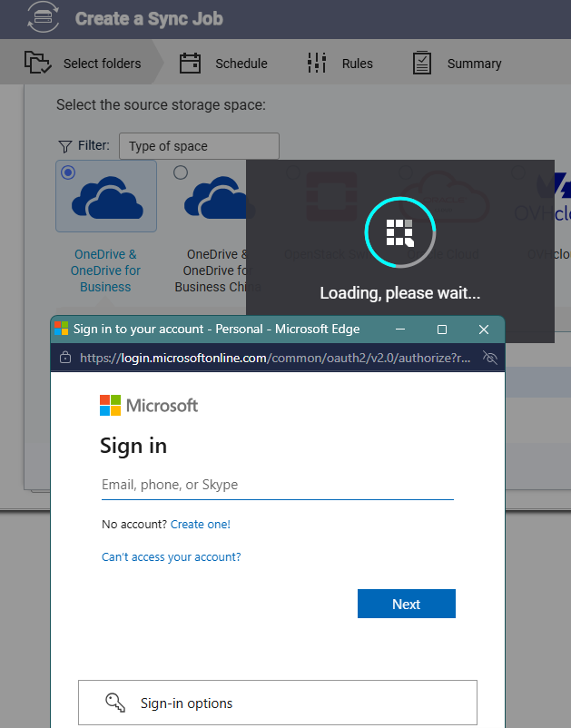Screen dimensions: 571x728
Task: Open the Create one! link
Action: 201,524
